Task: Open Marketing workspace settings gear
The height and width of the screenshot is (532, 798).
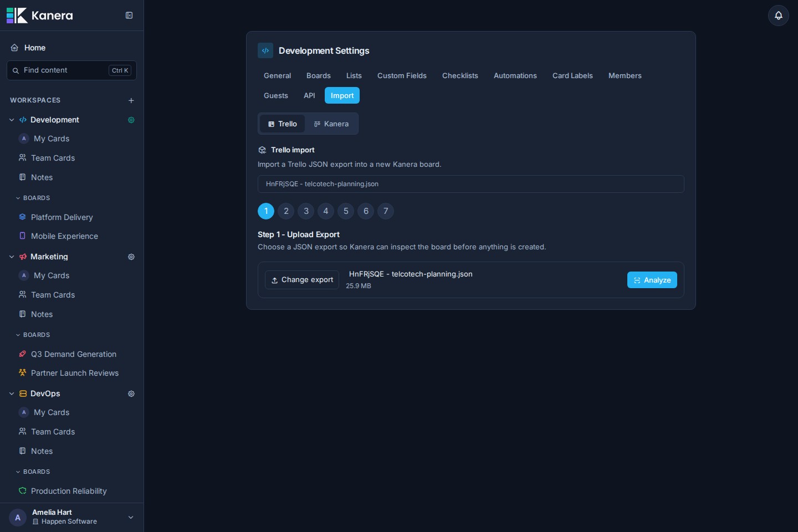Action: [x=131, y=257]
